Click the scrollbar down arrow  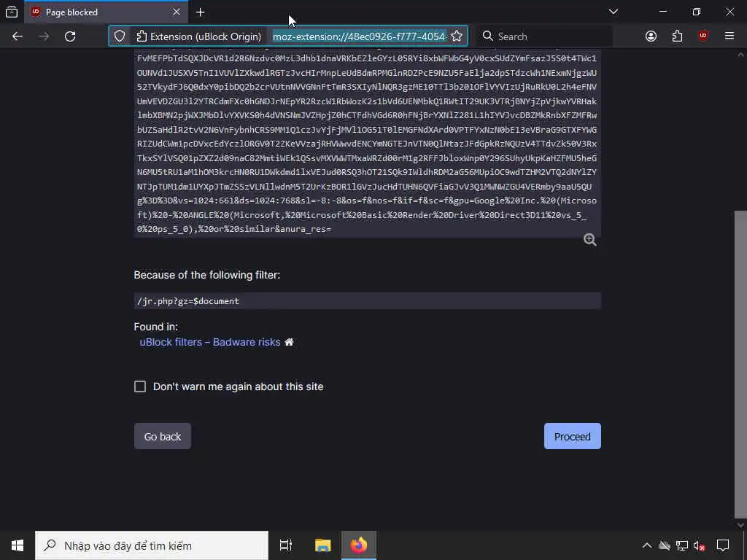pyautogui.click(x=741, y=525)
